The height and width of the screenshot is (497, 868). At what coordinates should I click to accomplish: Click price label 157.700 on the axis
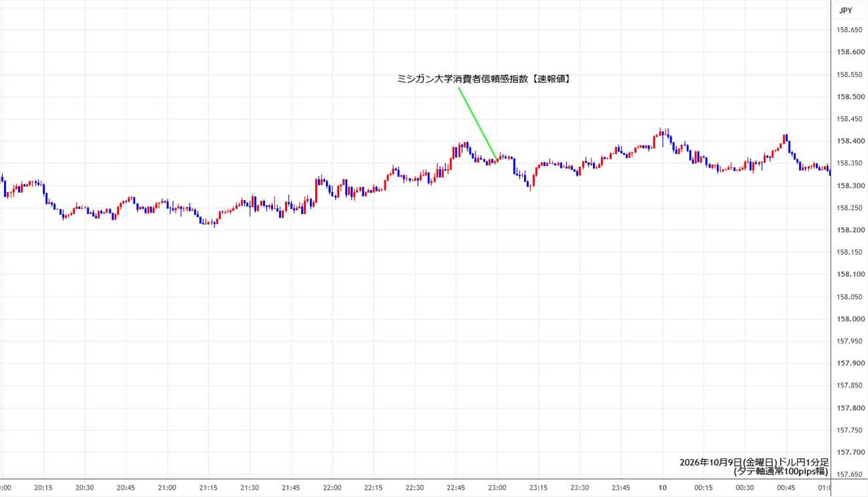849,452
